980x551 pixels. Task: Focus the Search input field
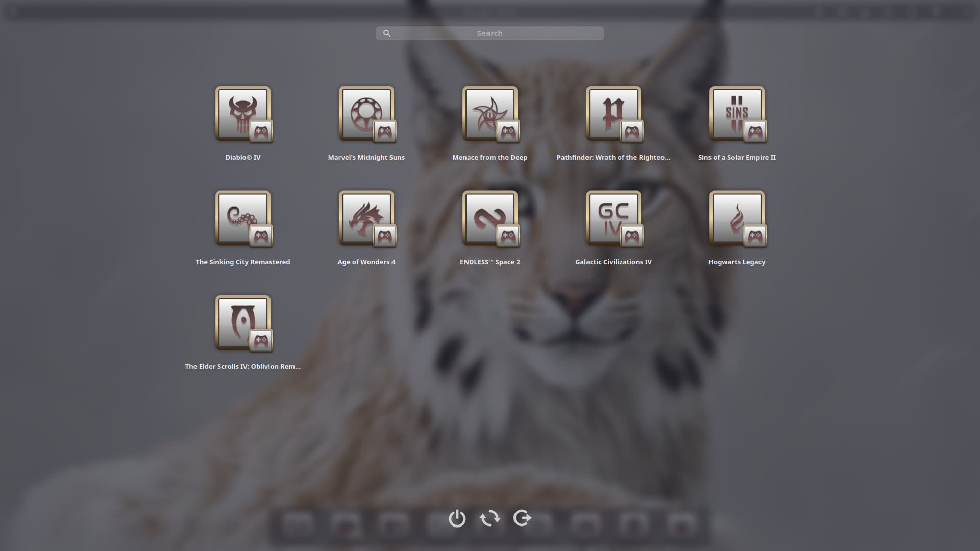pyautogui.click(x=490, y=33)
